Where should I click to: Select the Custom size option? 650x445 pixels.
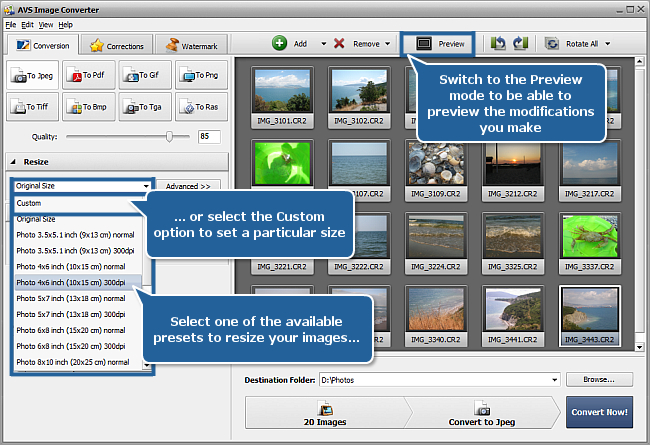[79, 203]
